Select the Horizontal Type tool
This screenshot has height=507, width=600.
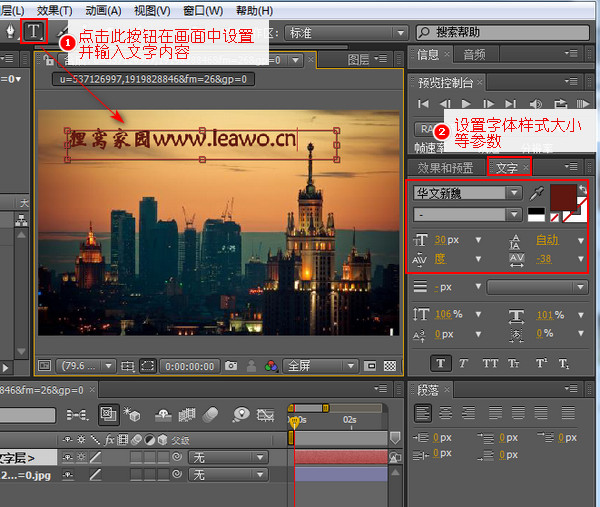click(x=34, y=31)
